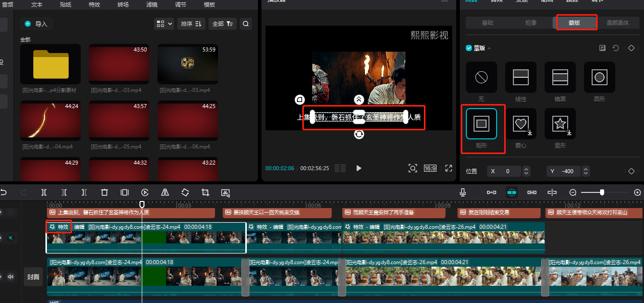Delete the selected clip
Image resolution: width=644 pixels, height=303 pixels.
coord(104,192)
